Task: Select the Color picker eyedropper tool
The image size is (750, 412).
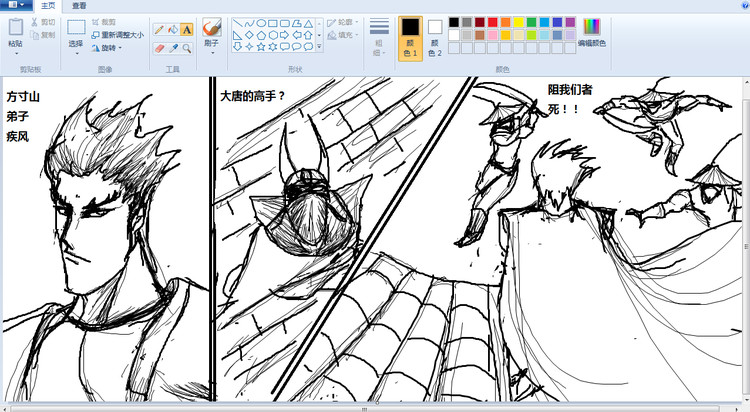Action: click(x=173, y=47)
